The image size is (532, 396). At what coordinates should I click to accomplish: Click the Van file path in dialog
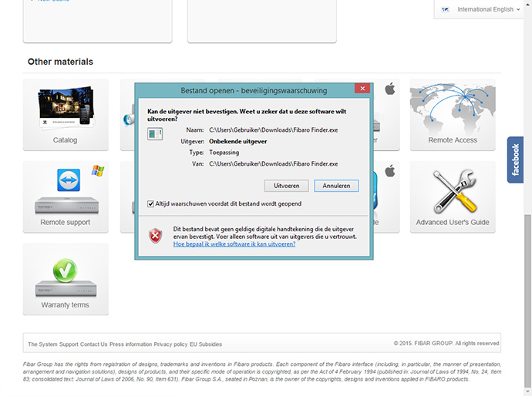[274, 164]
